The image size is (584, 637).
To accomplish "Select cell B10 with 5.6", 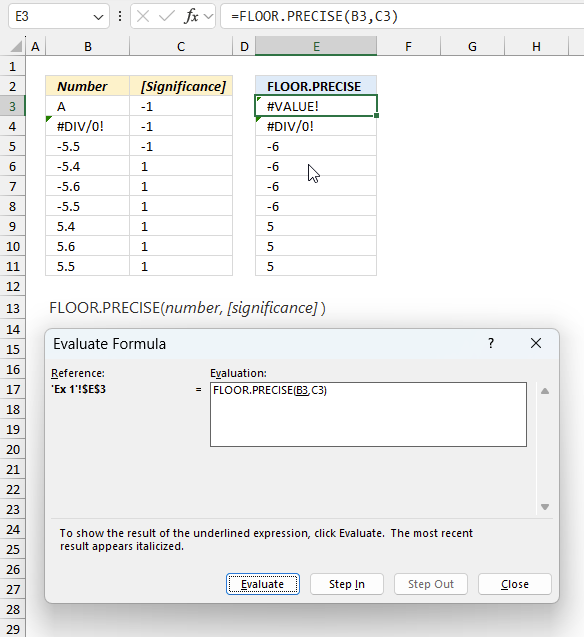I will click(x=88, y=246).
